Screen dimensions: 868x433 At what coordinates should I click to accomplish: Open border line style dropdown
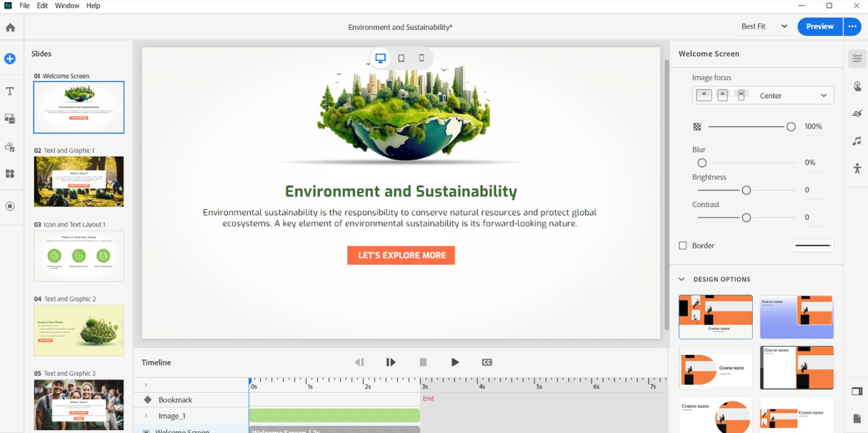pyautogui.click(x=812, y=245)
